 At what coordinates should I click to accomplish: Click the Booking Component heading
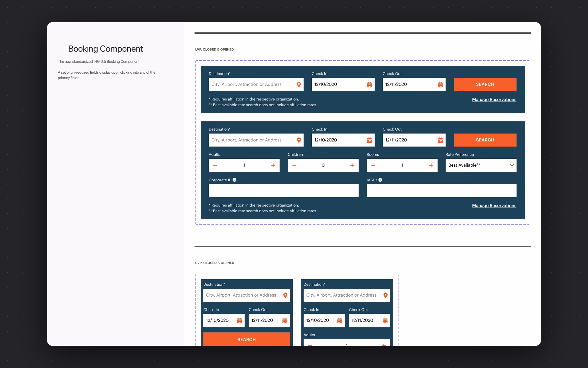click(105, 49)
